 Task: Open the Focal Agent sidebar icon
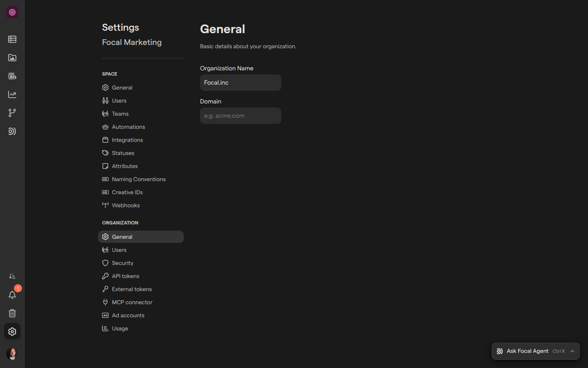click(12, 131)
